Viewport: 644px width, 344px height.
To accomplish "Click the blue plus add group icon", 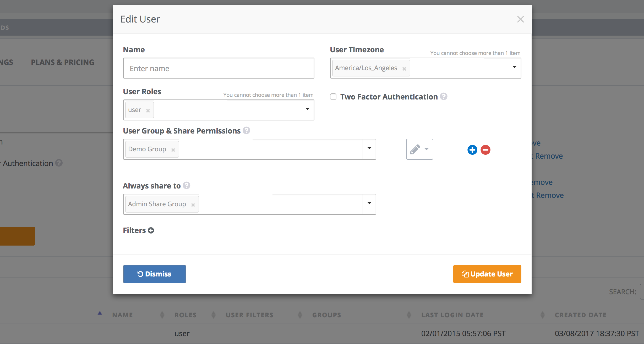I will 472,150.
